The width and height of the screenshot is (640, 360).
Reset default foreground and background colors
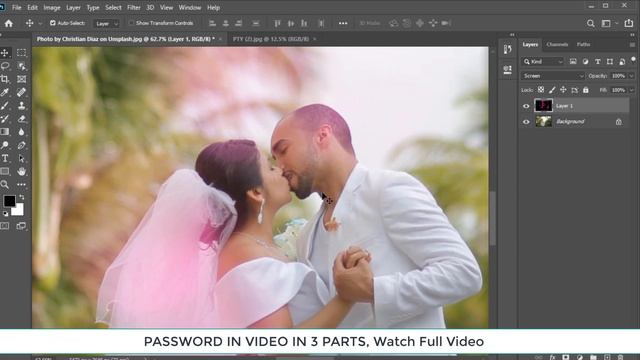point(5,213)
